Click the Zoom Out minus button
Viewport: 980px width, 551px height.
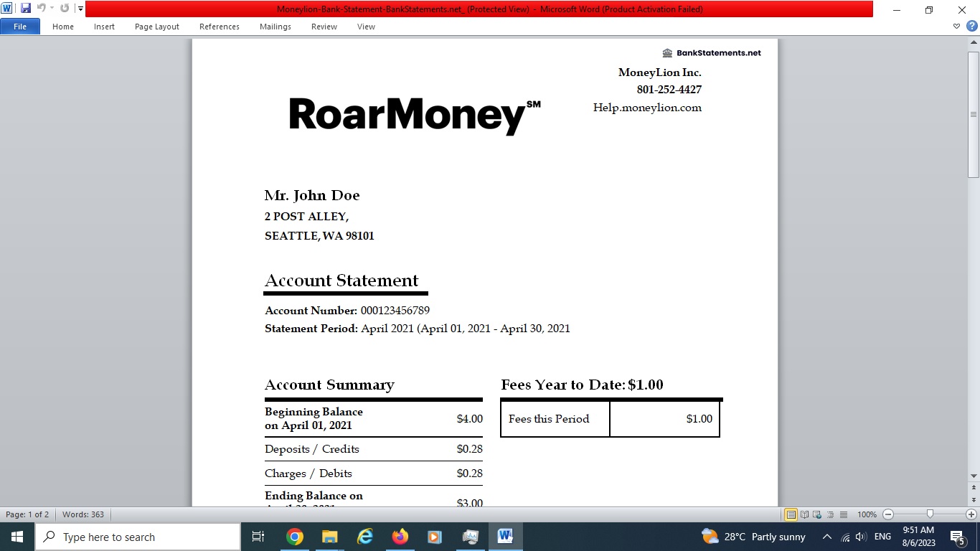click(888, 514)
